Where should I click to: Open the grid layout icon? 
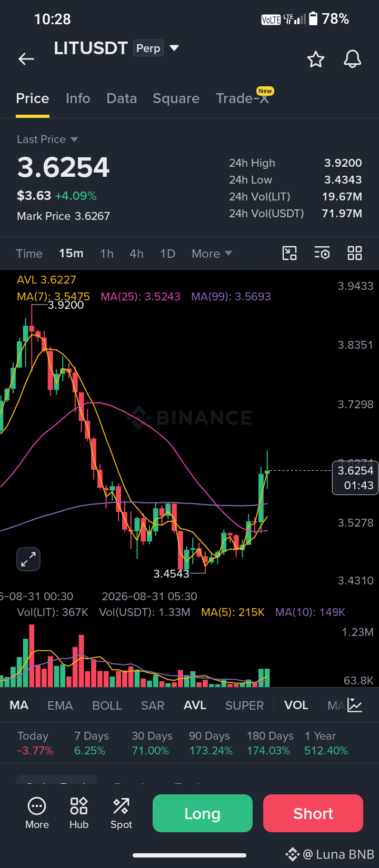point(355,253)
